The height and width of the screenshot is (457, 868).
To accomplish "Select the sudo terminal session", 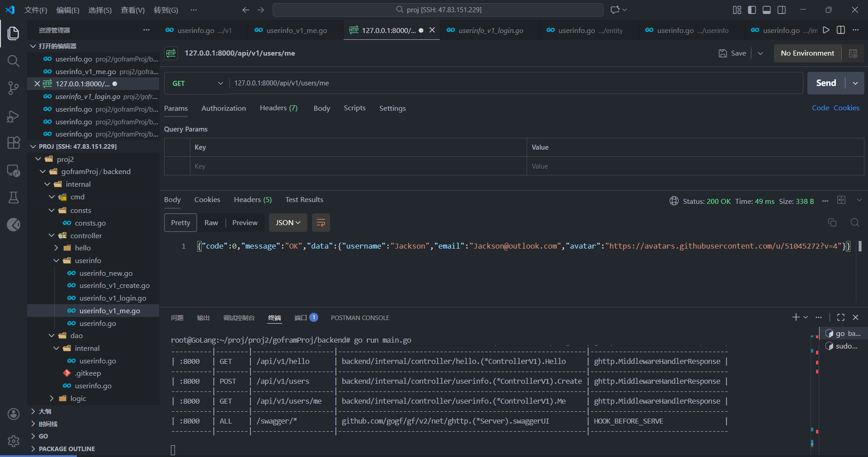I will coord(843,346).
